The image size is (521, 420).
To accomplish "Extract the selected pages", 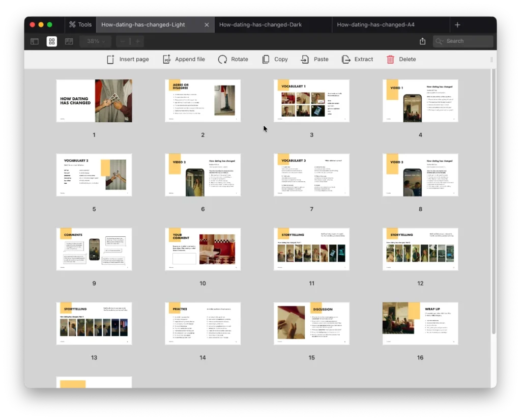I will [x=357, y=59].
